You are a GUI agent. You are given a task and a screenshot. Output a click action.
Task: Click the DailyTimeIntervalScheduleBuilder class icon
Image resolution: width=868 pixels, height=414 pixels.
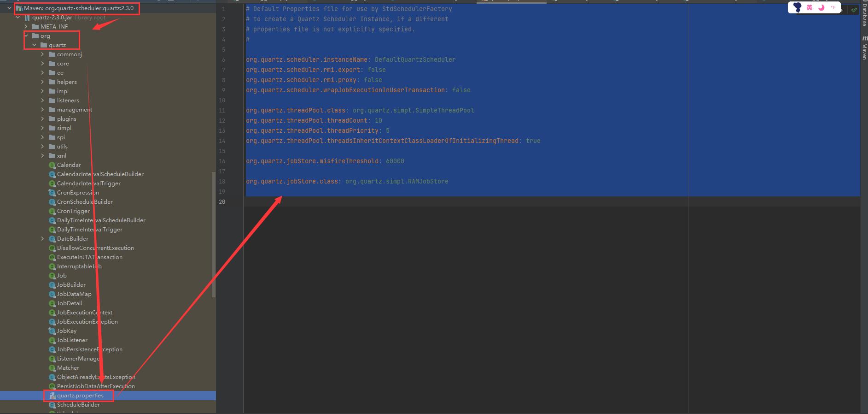pos(52,220)
